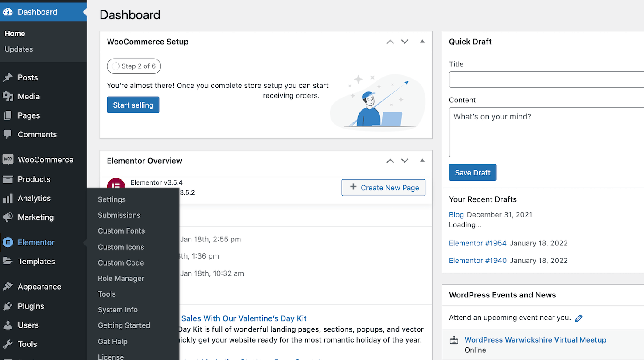Click the Plugins plug icon
The height and width of the screenshot is (360, 644).
pyautogui.click(x=8, y=306)
